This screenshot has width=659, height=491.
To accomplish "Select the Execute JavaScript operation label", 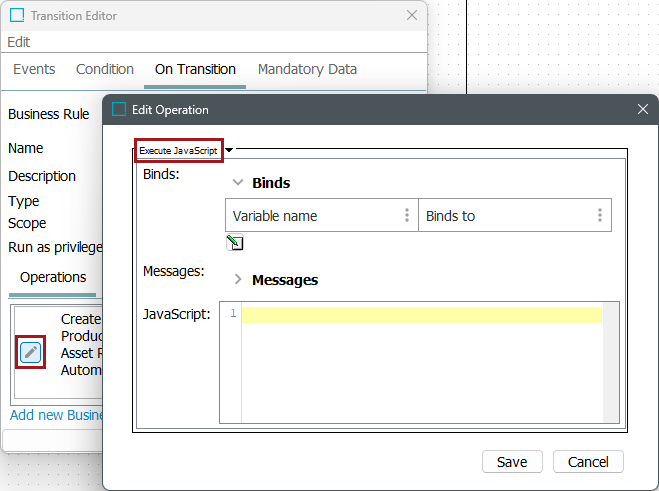I will pos(178,150).
